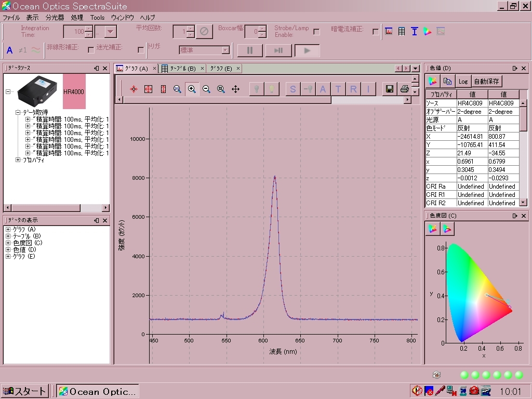
Task: Click the scope minus dark icon
Action: 308,89
